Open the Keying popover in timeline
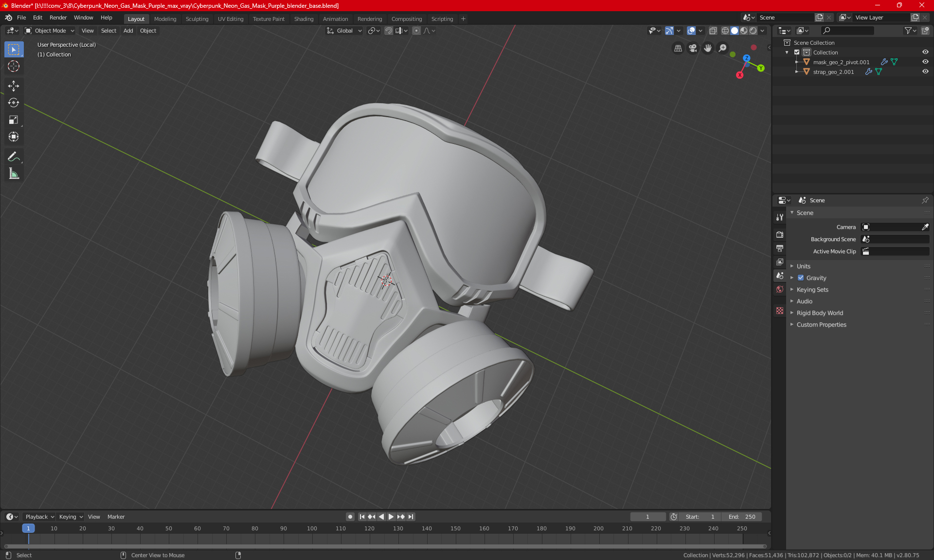This screenshot has width=934, height=560. [71, 517]
